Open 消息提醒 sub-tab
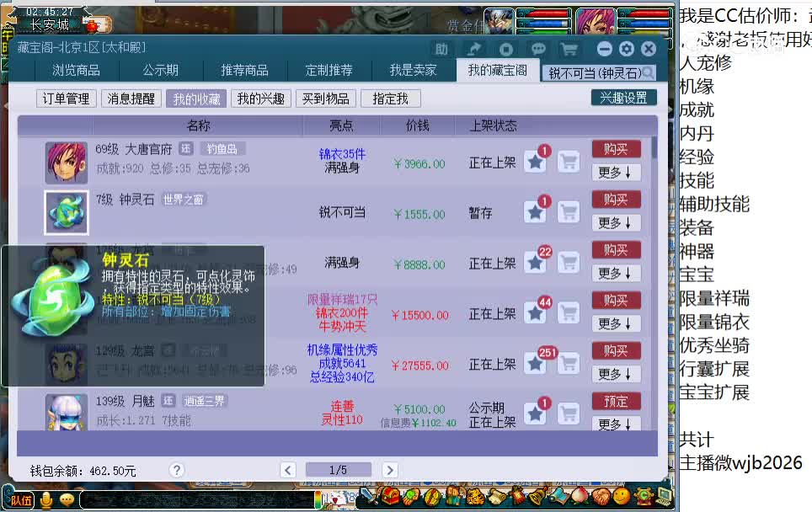Screen dimensions: 812x512 pos(131,99)
